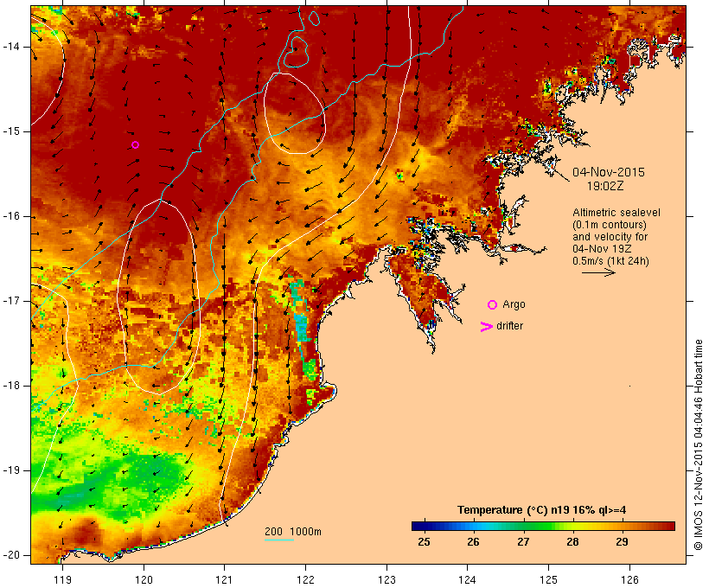Click the 26 colorbar tick label
709x588 pixels.
point(473,541)
